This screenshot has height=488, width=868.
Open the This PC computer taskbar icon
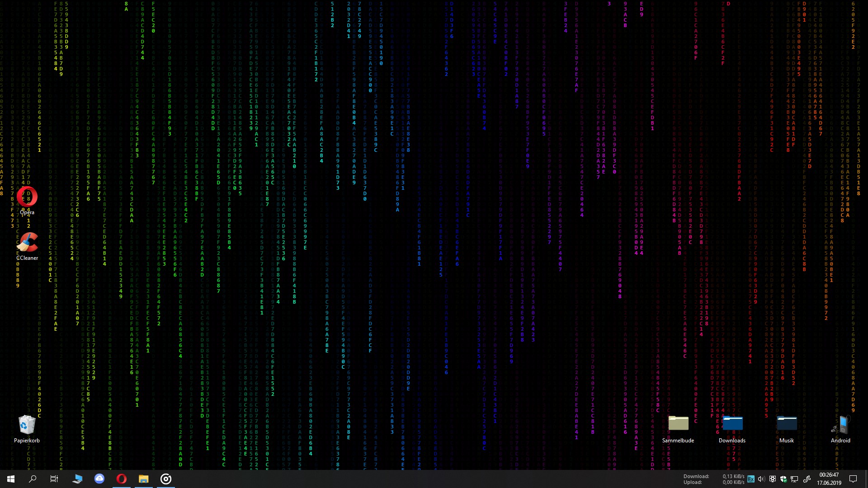(x=77, y=479)
